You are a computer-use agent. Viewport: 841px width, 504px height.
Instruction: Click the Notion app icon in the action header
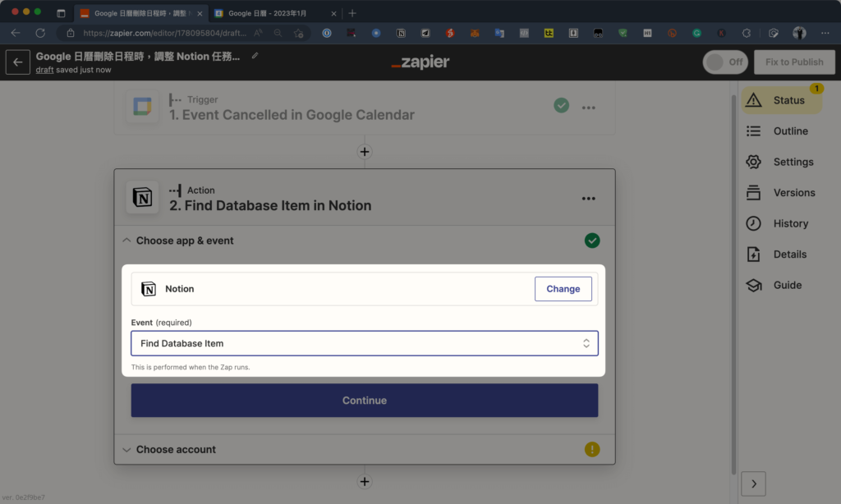pos(142,197)
